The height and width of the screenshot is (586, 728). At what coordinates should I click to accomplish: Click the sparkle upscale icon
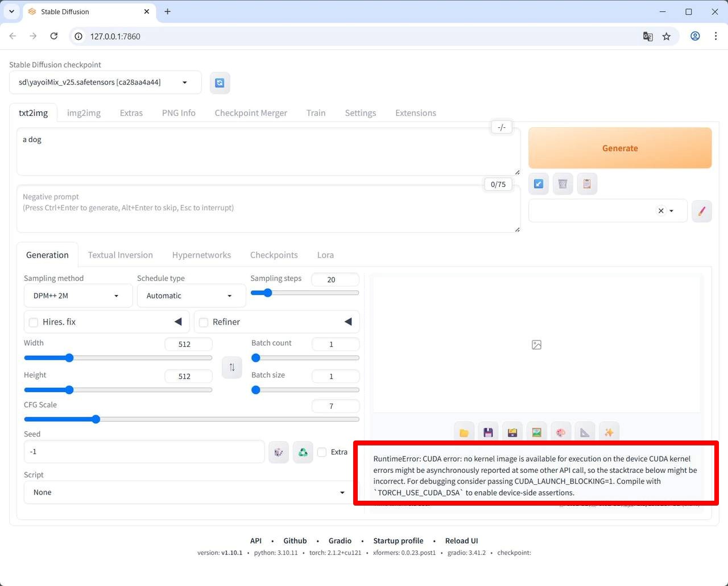609,433
